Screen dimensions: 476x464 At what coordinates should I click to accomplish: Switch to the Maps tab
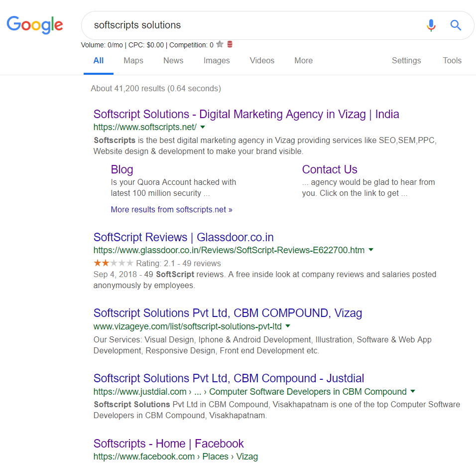(x=133, y=61)
